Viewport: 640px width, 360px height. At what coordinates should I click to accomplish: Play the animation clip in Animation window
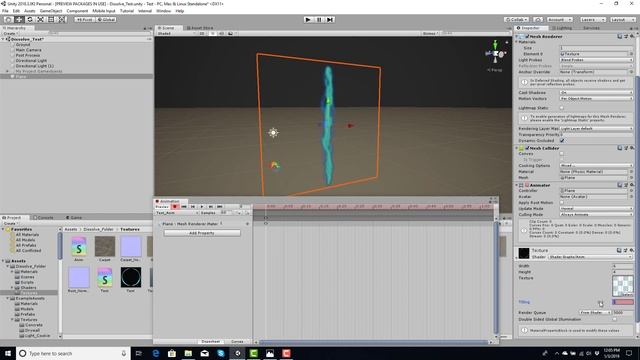(x=202, y=207)
